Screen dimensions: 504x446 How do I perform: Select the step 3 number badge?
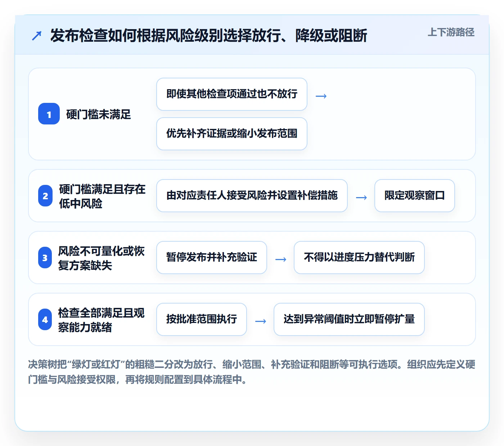45,258
